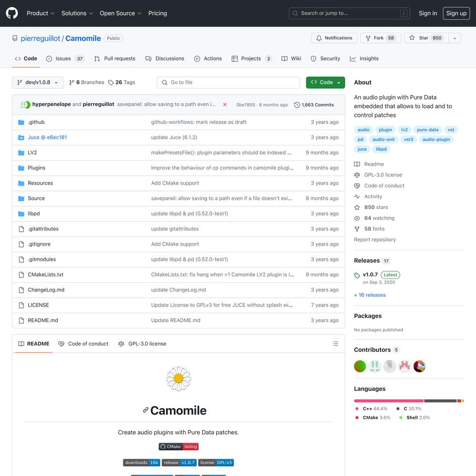Switch to the Wiki tab
476x476 pixels.
point(291,59)
